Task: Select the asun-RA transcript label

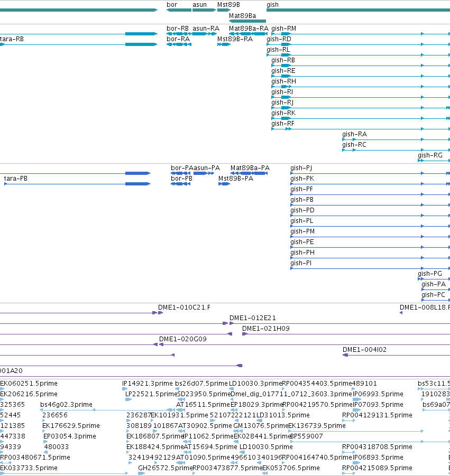Action: [206, 28]
